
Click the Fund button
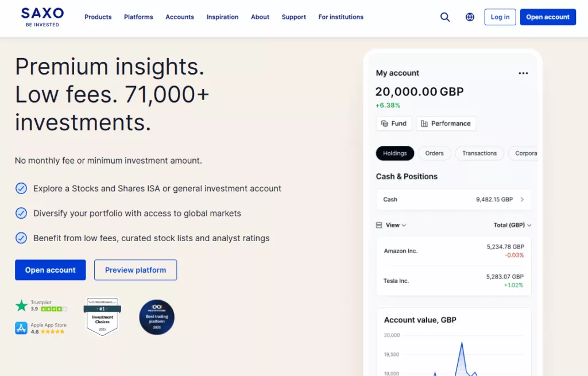click(x=394, y=123)
